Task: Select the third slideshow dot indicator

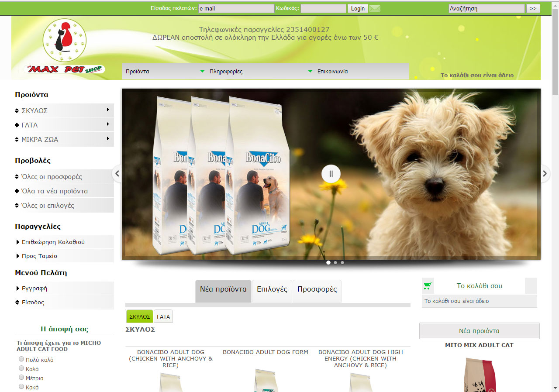Action: point(342,263)
